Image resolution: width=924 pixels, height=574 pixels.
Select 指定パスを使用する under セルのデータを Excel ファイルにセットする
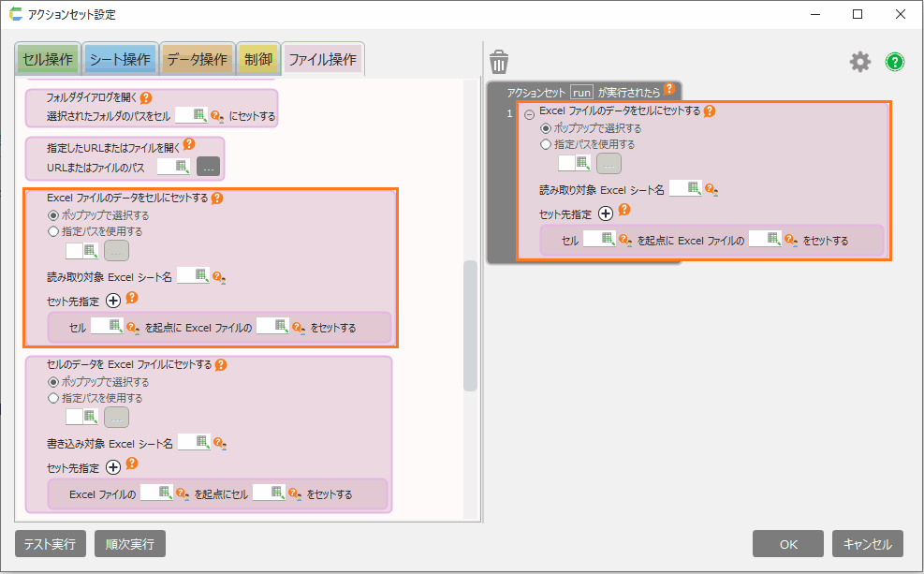pos(53,398)
